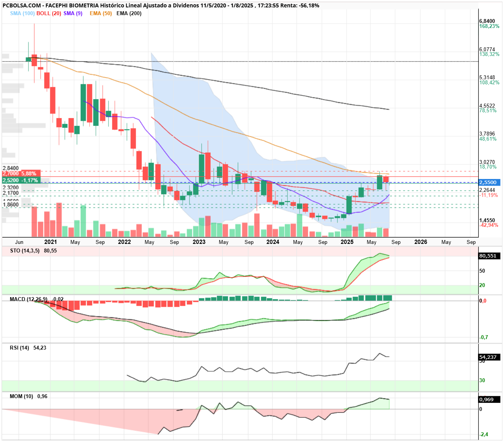
Task: Click the -2,4 momentum axis value
Action: coord(484,435)
